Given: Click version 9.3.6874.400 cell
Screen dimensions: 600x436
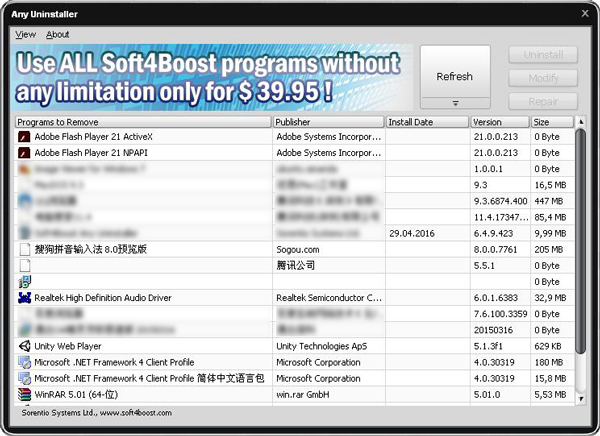Looking at the screenshot, I should 500,201.
